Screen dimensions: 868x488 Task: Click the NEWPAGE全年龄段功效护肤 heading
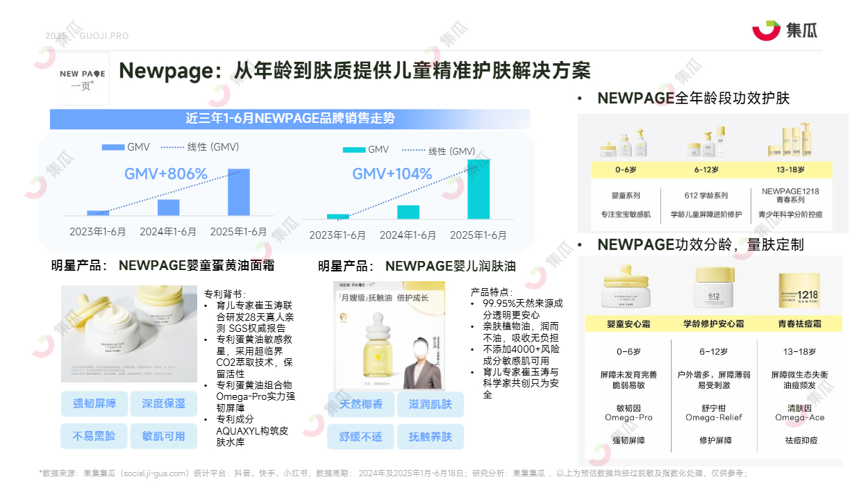(694, 98)
